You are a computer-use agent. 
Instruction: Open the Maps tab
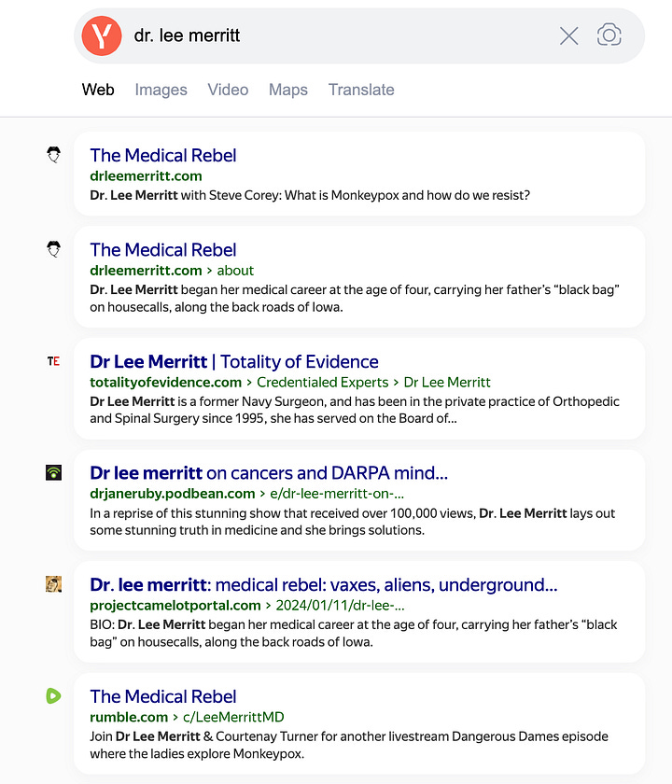coord(288,90)
